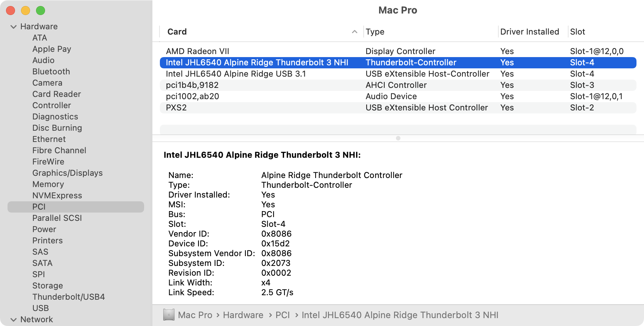Image resolution: width=644 pixels, height=326 pixels.
Task: Select FireWire in the sidebar
Action: coord(48,162)
